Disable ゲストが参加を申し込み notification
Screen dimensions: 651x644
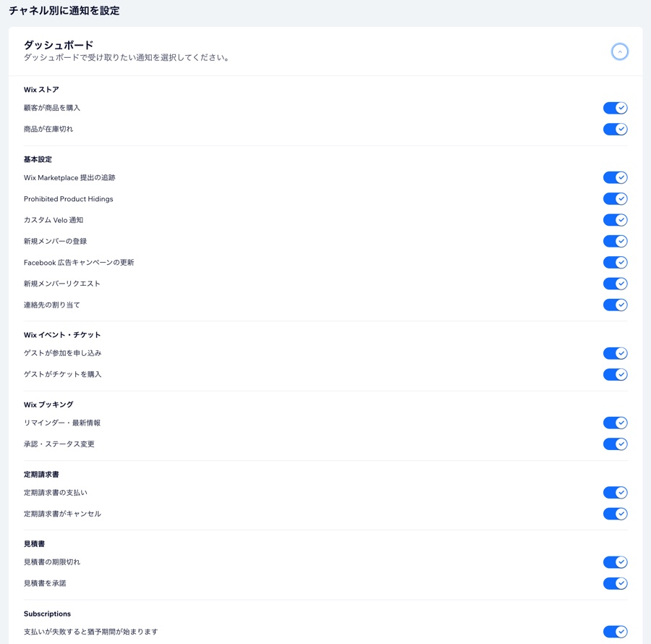(616, 353)
